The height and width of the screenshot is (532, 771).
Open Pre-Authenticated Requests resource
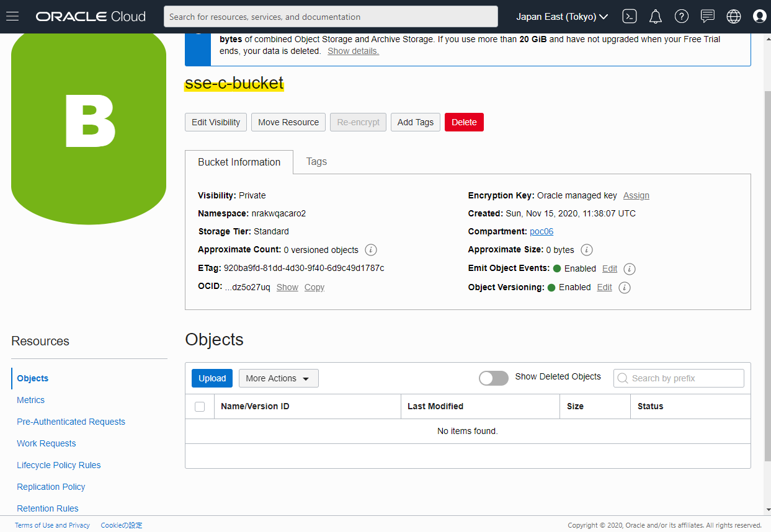point(71,422)
